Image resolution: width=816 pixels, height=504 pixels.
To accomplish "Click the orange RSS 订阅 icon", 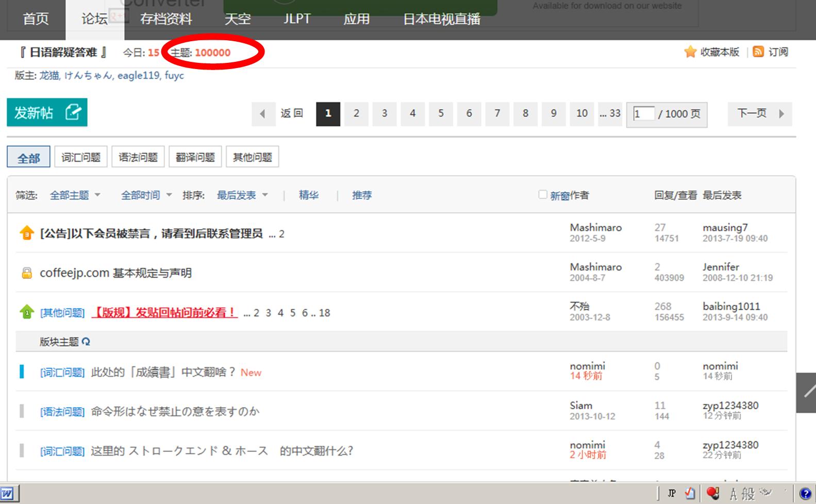I will 758,52.
